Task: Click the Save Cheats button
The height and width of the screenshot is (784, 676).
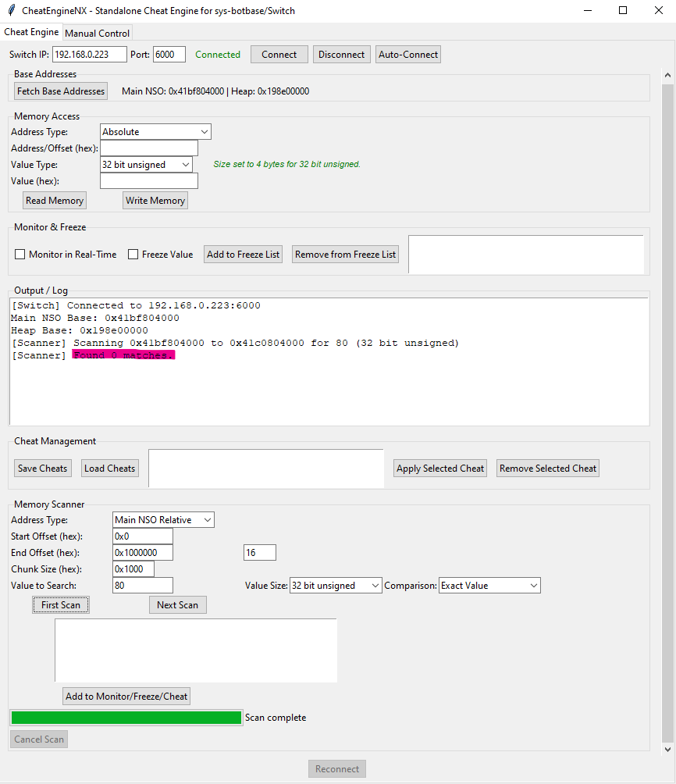Action: (x=42, y=469)
